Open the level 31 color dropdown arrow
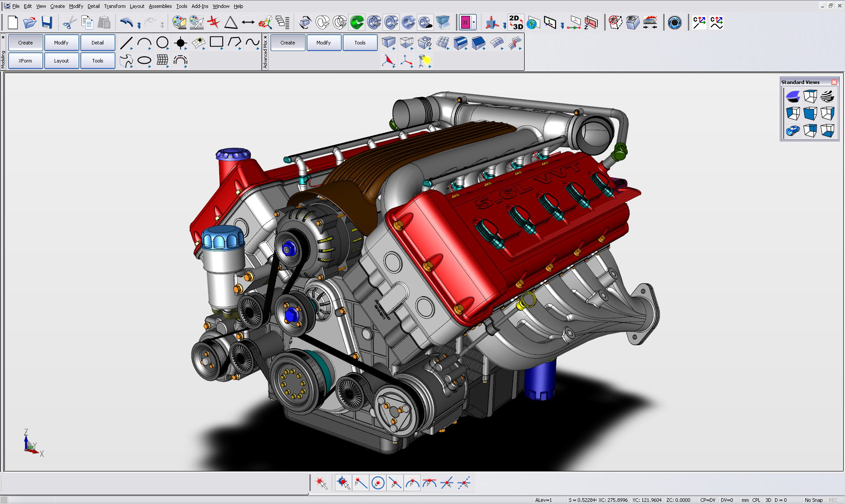This screenshot has width=845, height=504. 474,22
